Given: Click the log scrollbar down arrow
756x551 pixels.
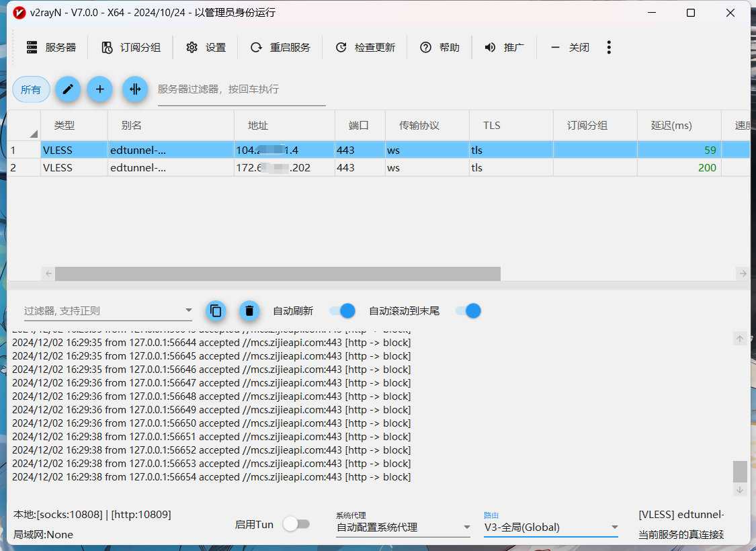Looking at the screenshot, I should 740,490.
